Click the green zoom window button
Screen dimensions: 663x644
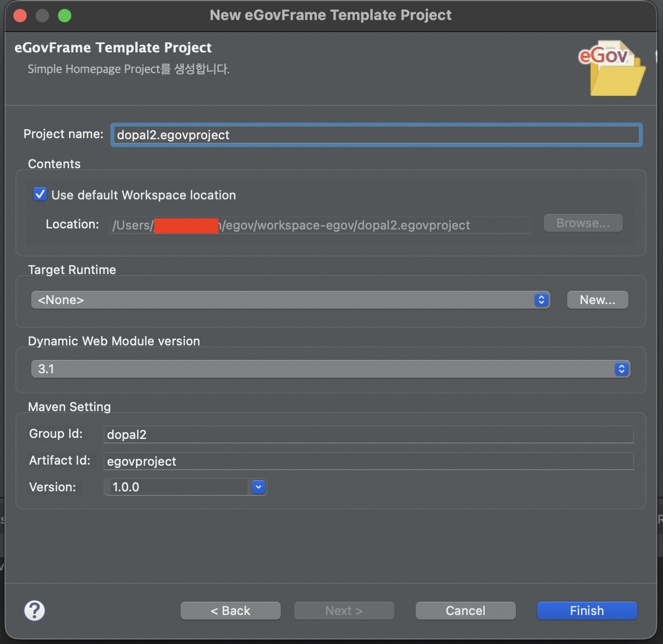65,16
